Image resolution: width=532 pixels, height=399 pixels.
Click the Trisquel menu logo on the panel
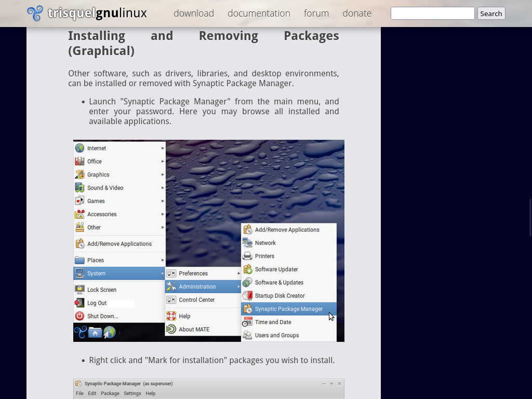[x=81, y=332]
